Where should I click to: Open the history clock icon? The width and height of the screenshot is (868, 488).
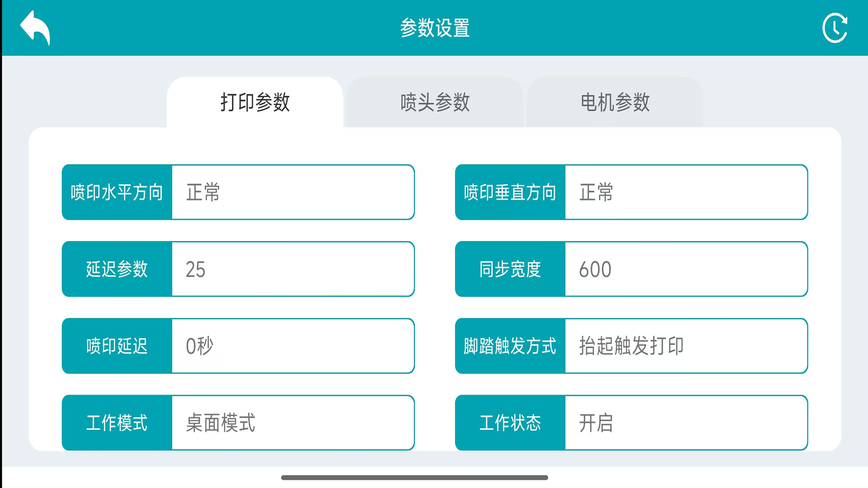point(835,28)
